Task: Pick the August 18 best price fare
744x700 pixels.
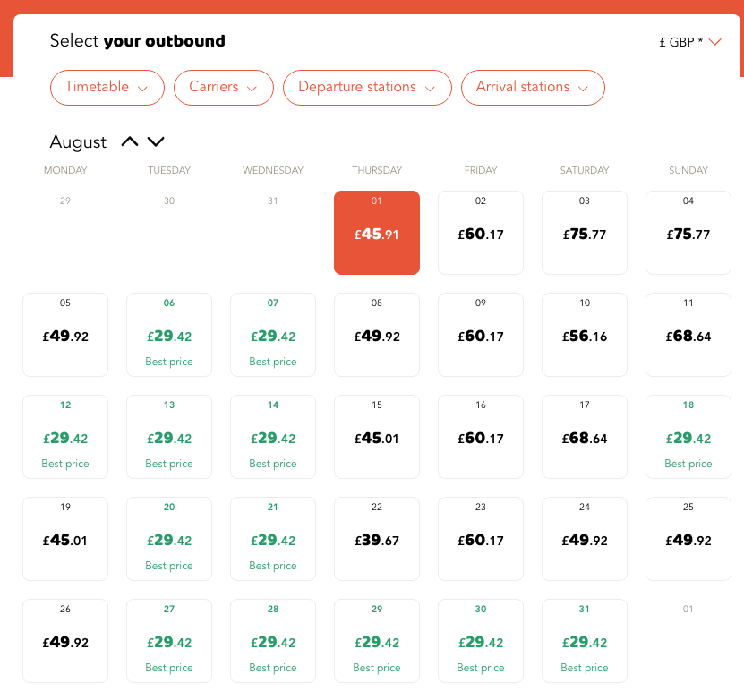Action: coord(688,437)
